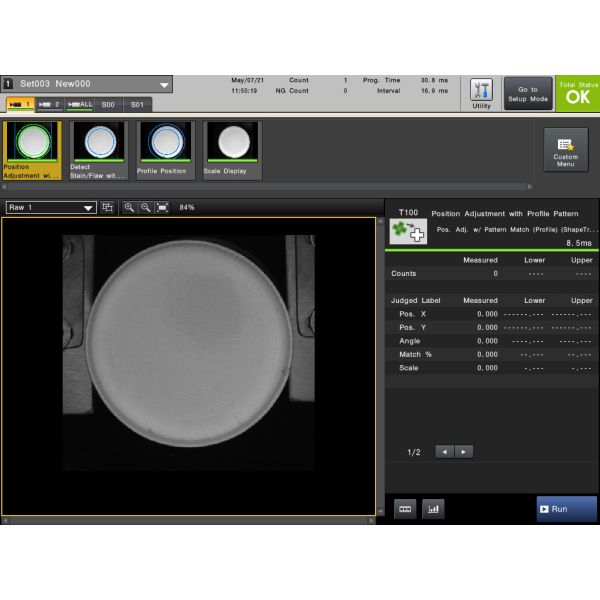This screenshot has height=600, width=600.
Task: Expand the Set003 New000 program dropdown
Action: point(164,85)
